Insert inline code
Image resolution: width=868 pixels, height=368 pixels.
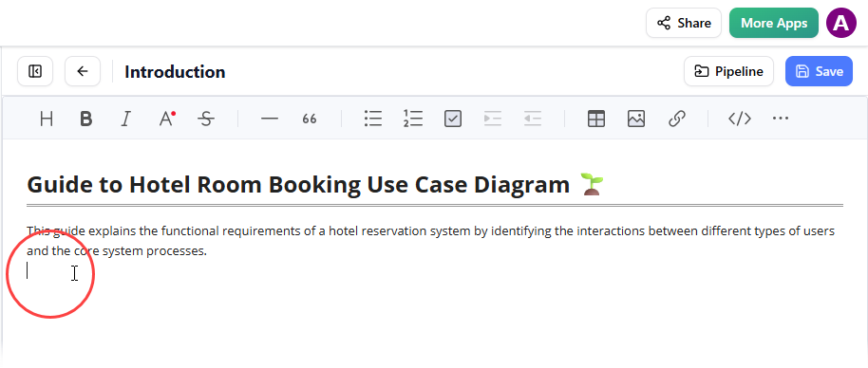coord(740,119)
